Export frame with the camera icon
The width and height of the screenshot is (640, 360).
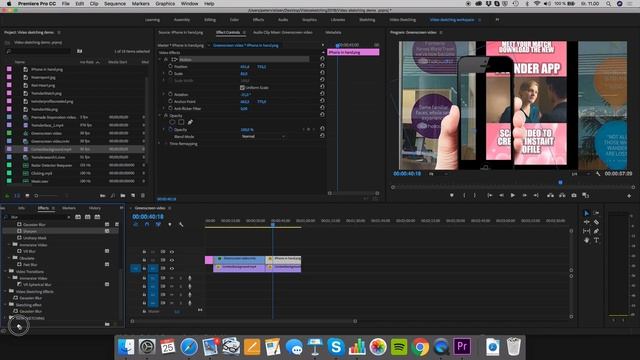pyautogui.click(x=574, y=196)
